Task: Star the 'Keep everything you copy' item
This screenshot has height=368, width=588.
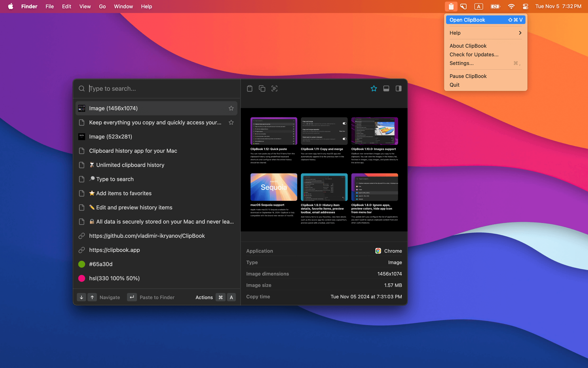Action: [x=231, y=122]
